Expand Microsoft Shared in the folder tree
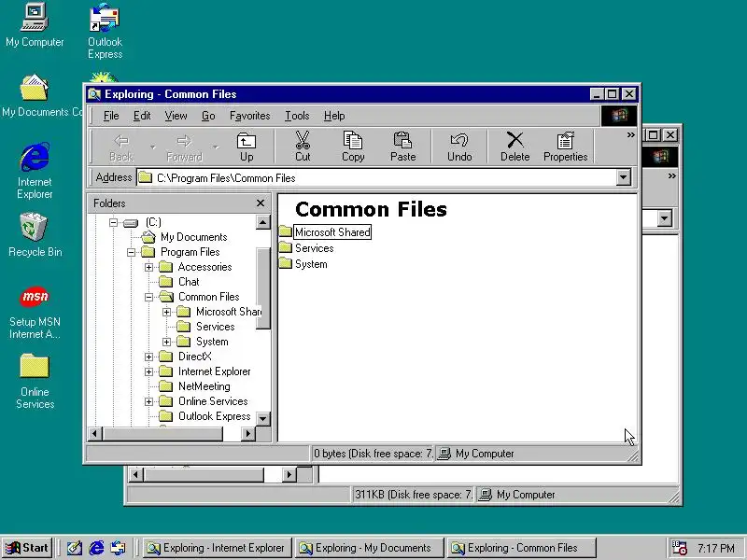The width and height of the screenshot is (747, 560). pos(166,313)
